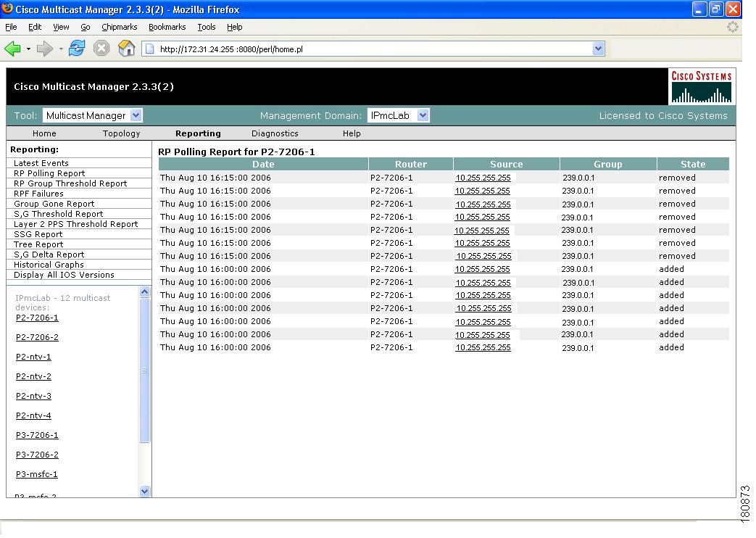Select the Reporting tab
756x538 pixels.
pos(198,133)
